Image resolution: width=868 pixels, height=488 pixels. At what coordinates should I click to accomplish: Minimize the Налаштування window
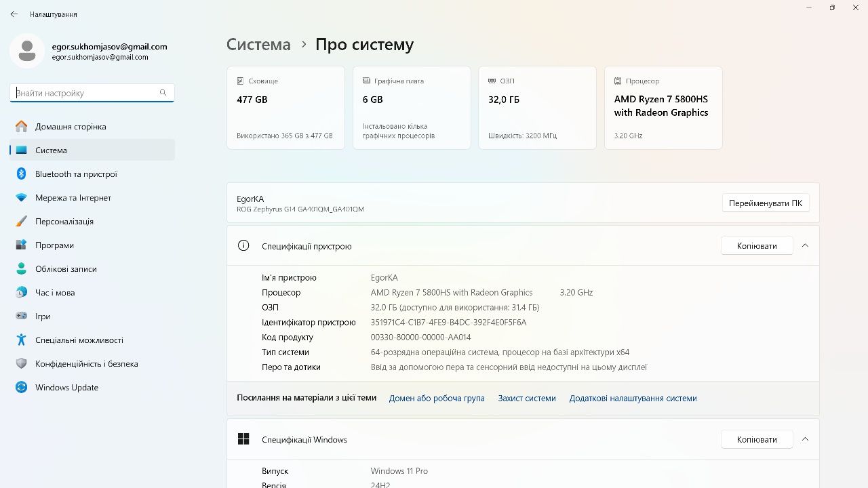coord(809,7)
